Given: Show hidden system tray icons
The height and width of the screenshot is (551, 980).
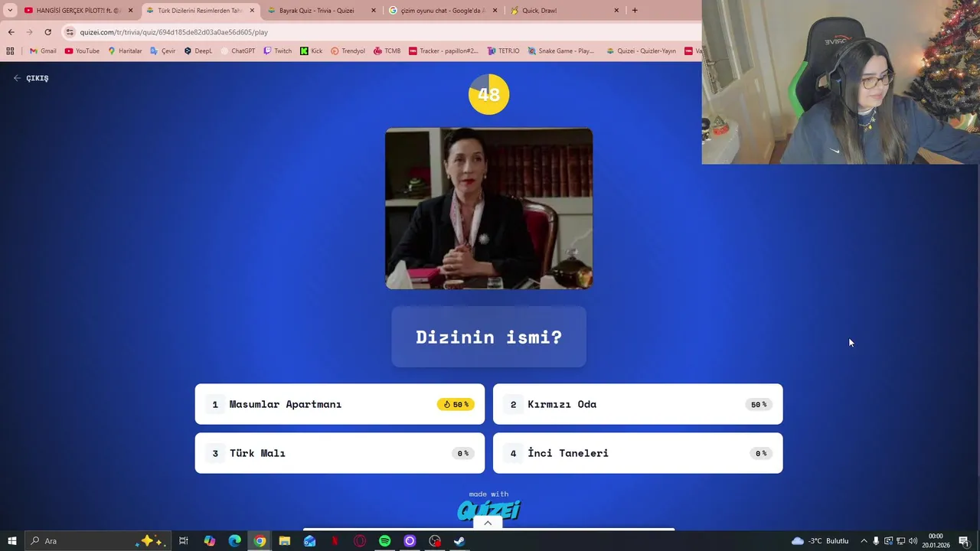Looking at the screenshot, I should (864, 541).
